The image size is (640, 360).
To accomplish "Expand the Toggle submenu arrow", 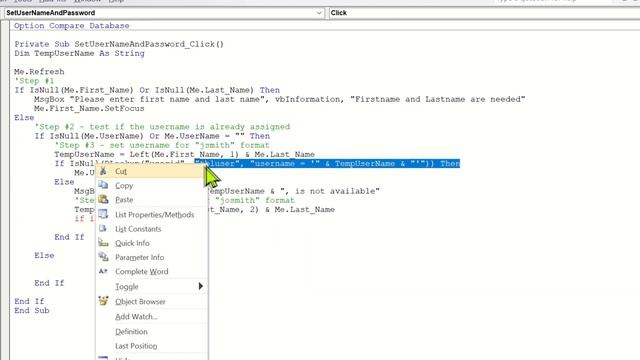I will 200,286.
